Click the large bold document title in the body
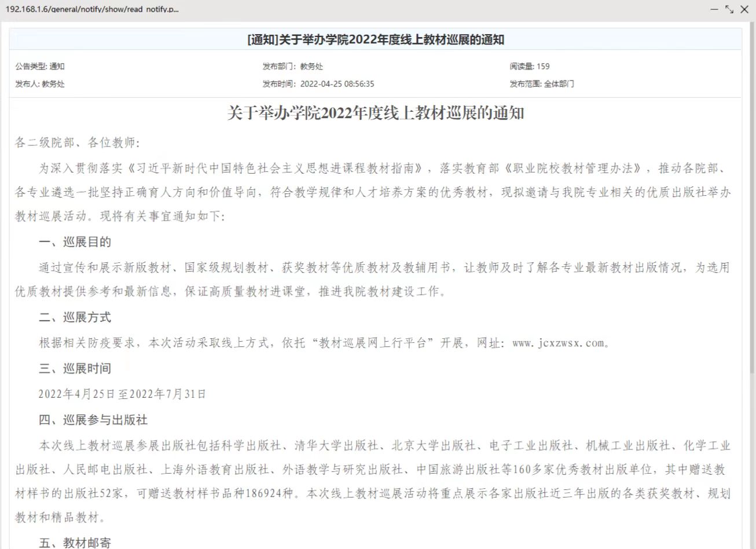 tap(375, 113)
